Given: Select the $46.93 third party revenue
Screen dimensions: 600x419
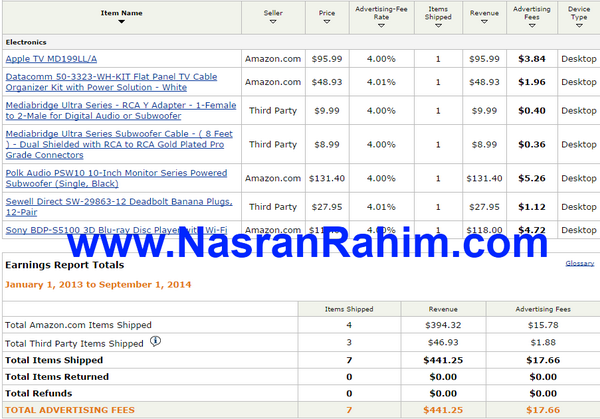Looking at the screenshot, I should (x=443, y=342).
